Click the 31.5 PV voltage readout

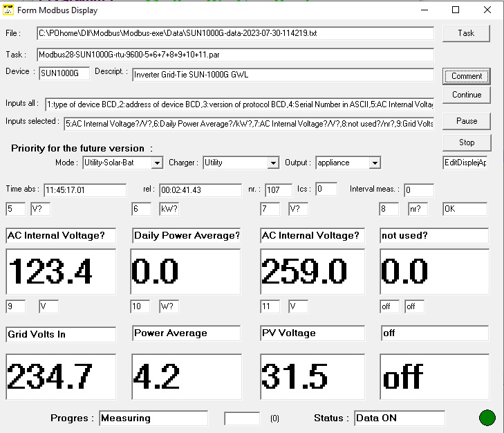coord(312,377)
